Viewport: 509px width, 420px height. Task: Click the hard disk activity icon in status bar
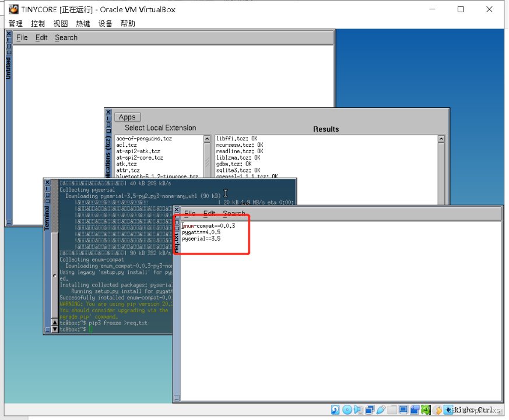click(335, 410)
